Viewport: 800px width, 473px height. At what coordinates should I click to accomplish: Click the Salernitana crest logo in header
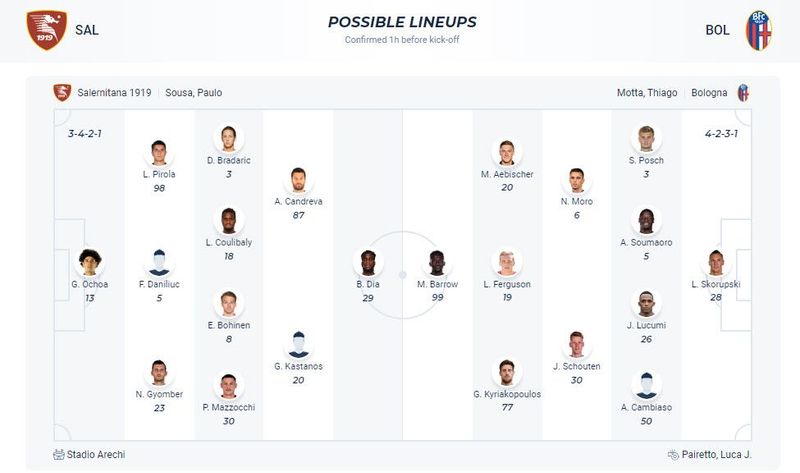[46, 30]
